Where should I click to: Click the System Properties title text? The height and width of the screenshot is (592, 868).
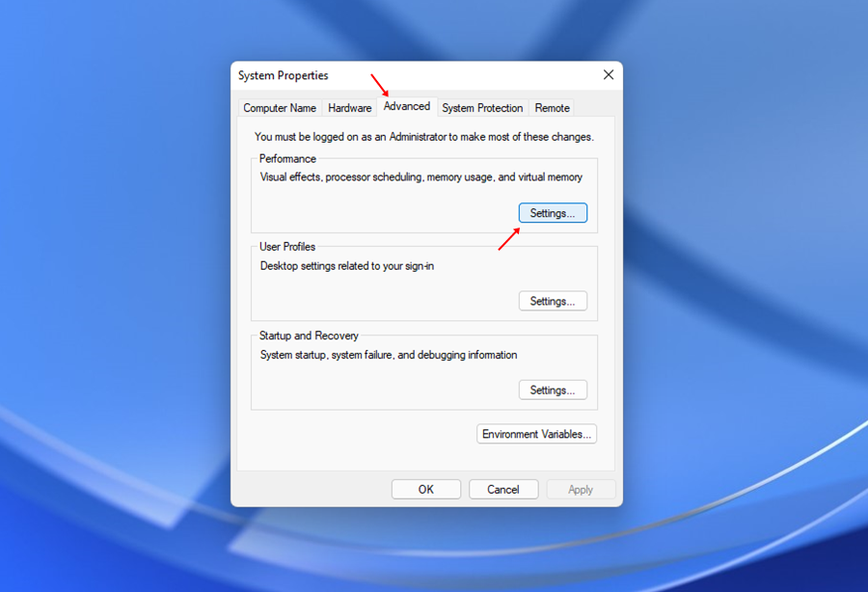(x=283, y=75)
